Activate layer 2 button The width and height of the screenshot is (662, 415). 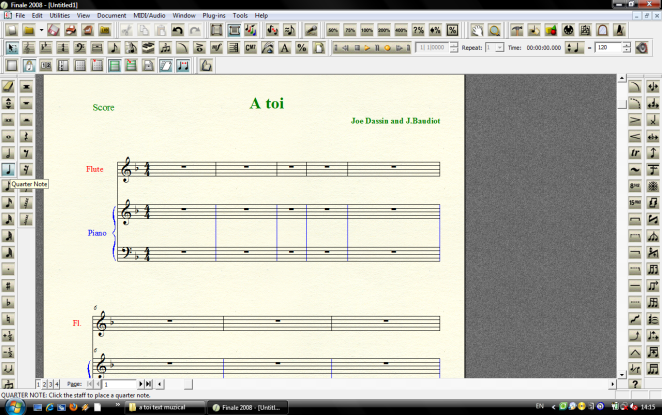click(x=44, y=384)
